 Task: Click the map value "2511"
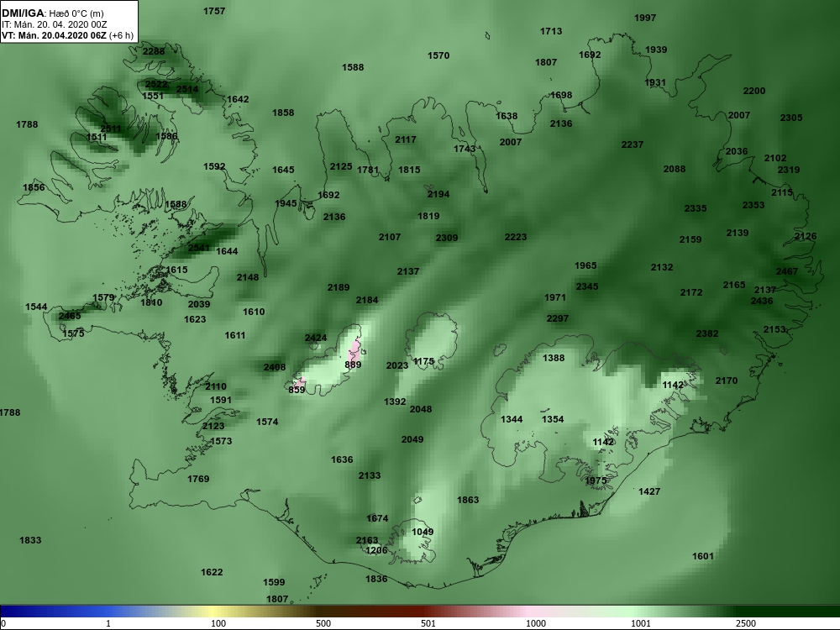[x=110, y=129]
